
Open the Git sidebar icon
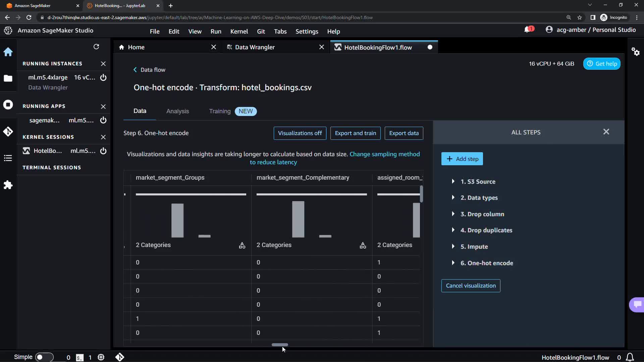[8, 131]
